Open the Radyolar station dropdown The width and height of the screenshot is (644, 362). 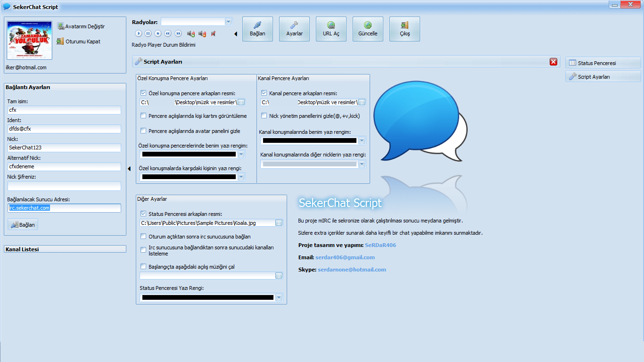tap(229, 22)
